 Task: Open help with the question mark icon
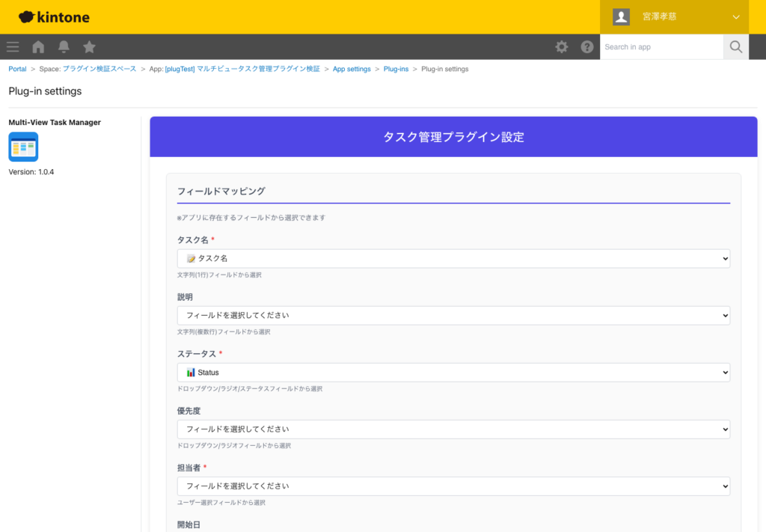click(x=587, y=46)
